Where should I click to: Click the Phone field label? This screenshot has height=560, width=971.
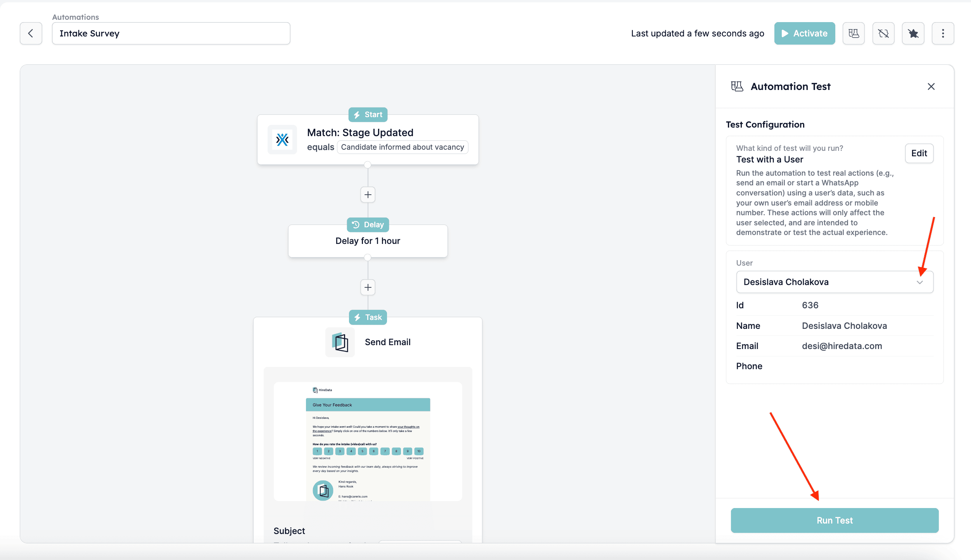pyautogui.click(x=749, y=366)
